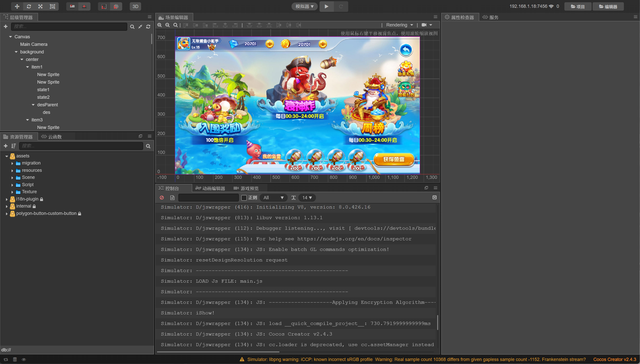Click the sort assets icon
The width and height of the screenshot is (640, 364).
pos(14,146)
